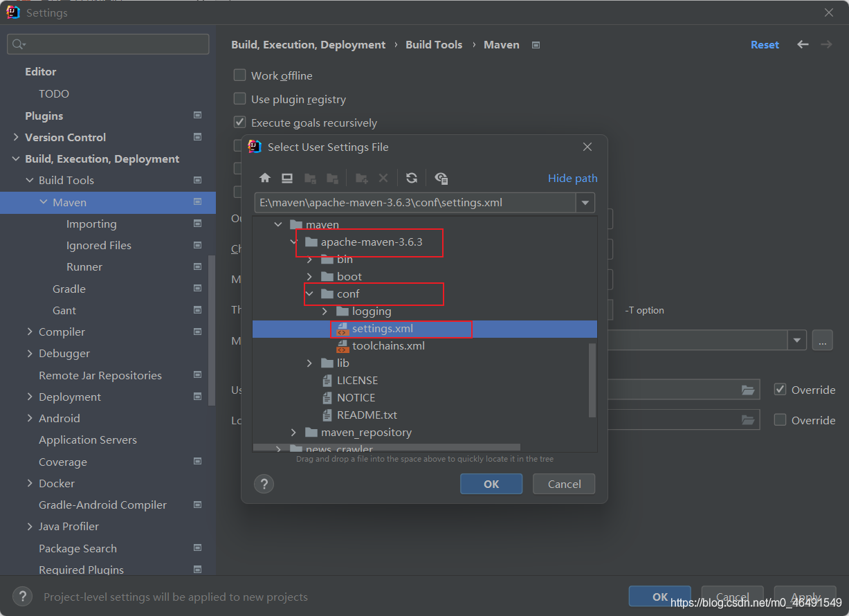The width and height of the screenshot is (849, 616).
Task: Expand the lib folder
Action: (309, 363)
